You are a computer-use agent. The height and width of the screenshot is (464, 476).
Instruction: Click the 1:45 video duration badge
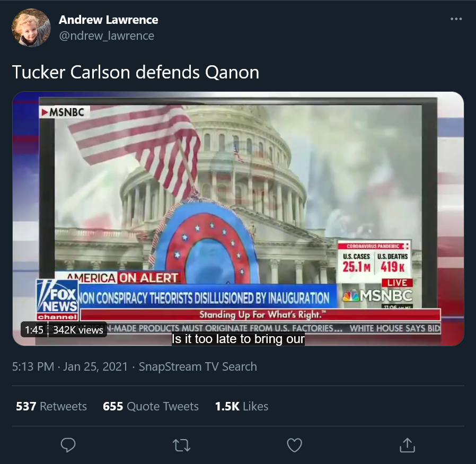34,330
